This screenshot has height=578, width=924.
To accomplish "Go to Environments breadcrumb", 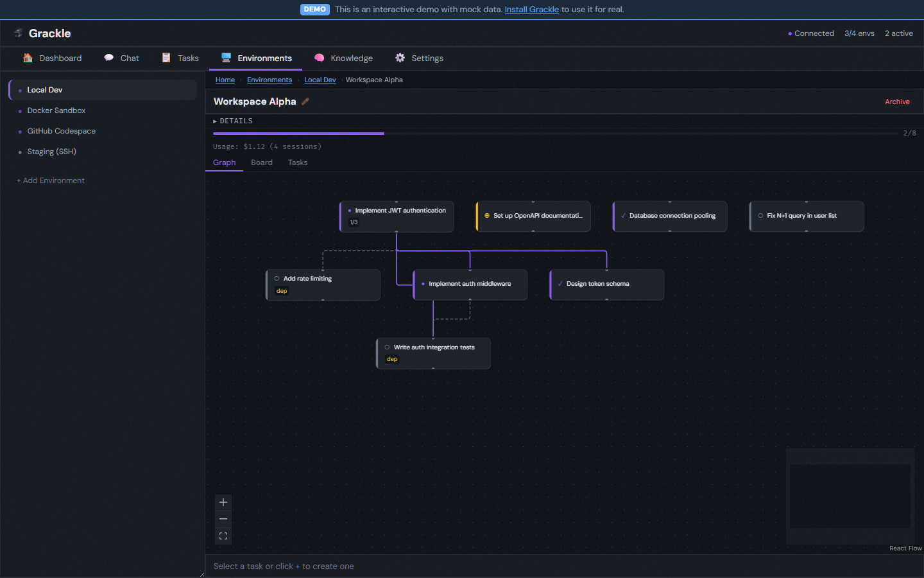I will [269, 80].
